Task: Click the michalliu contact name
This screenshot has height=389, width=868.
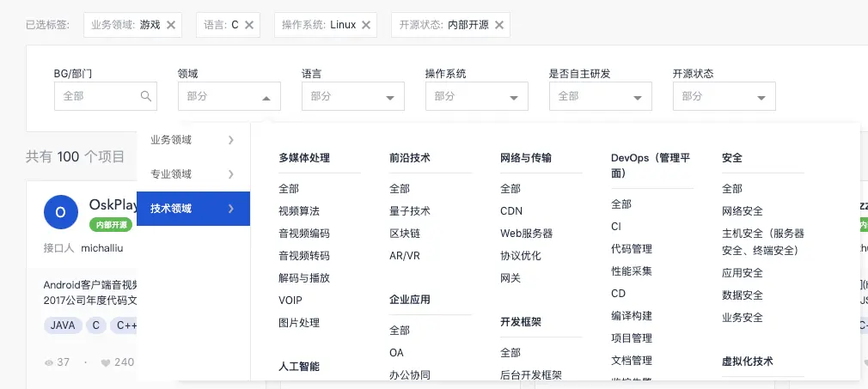Action: [102, 248]
